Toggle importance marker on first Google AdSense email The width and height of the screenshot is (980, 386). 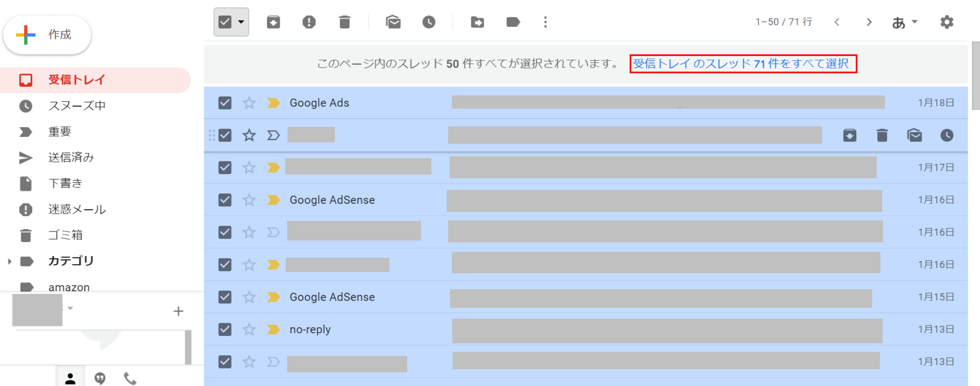tap(273, 200)
